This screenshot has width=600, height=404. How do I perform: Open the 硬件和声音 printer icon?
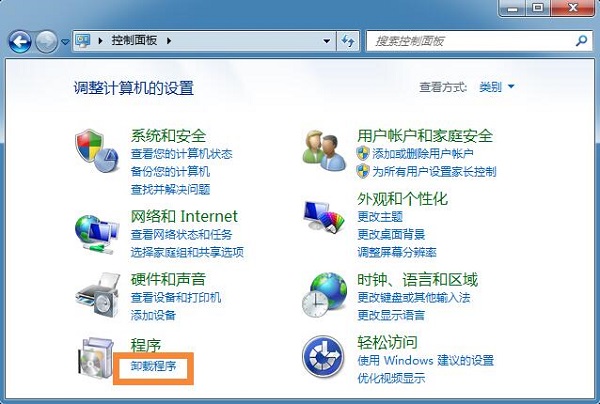coord(98,295)
